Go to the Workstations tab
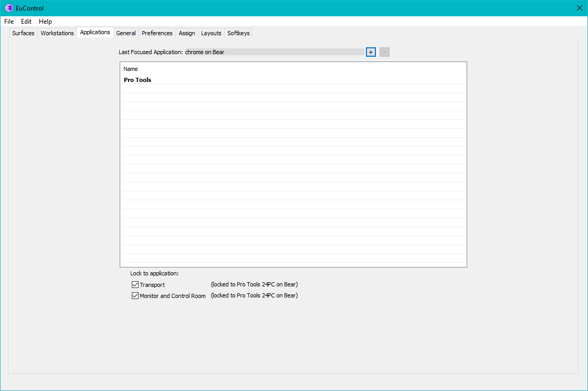Viewport: 588px width, 391px height. tap(57, 33)
